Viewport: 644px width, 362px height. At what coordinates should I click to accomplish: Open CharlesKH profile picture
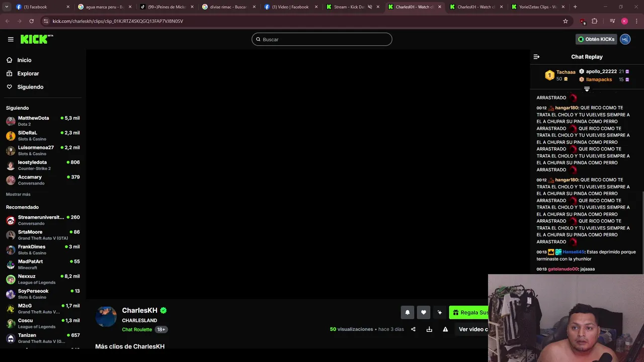click(x=106, y=316)
